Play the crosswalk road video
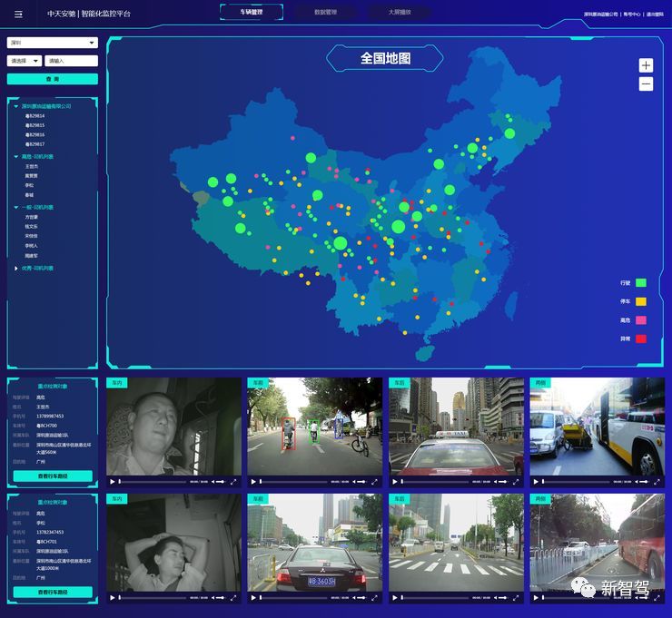Viewport: 672px width, 618px height. click(x=395, y=598)
